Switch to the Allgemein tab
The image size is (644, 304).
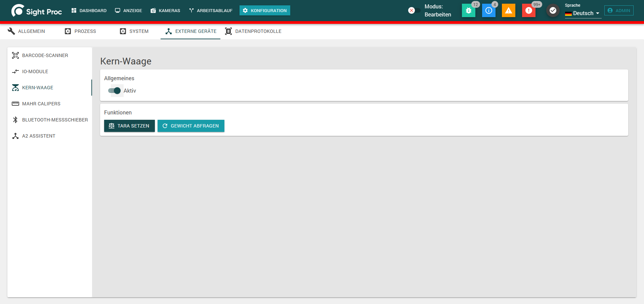pos(26,31)
